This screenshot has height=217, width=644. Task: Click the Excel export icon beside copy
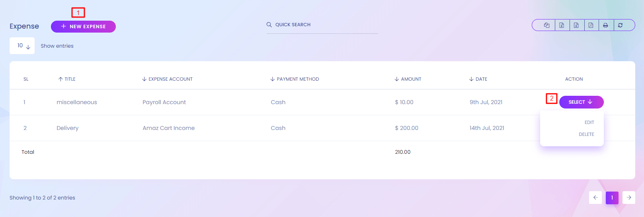(562, 25)
